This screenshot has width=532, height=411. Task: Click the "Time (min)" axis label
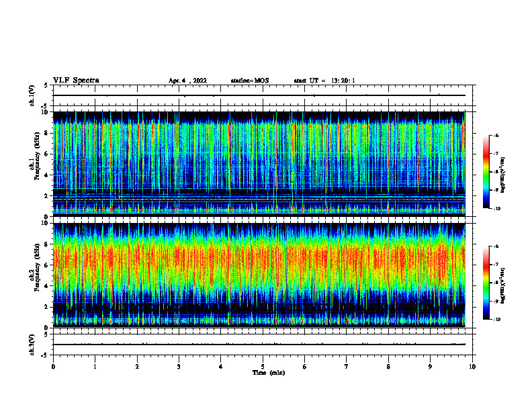click(x=269, y=373)
